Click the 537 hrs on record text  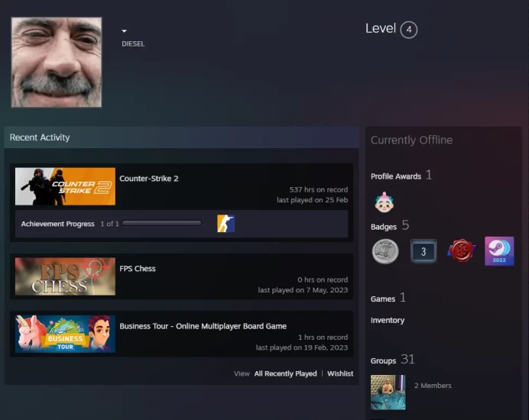[x=319, y=189]
